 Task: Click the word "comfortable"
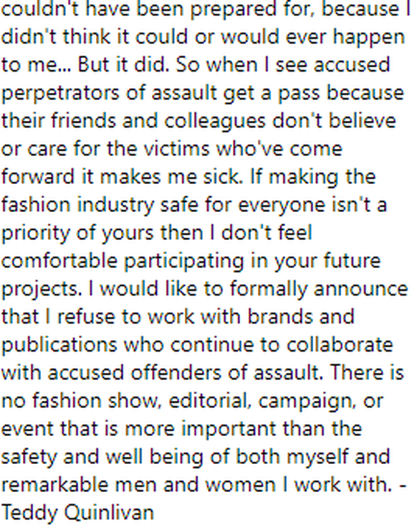pyautogui.click(x=59, y=261)
